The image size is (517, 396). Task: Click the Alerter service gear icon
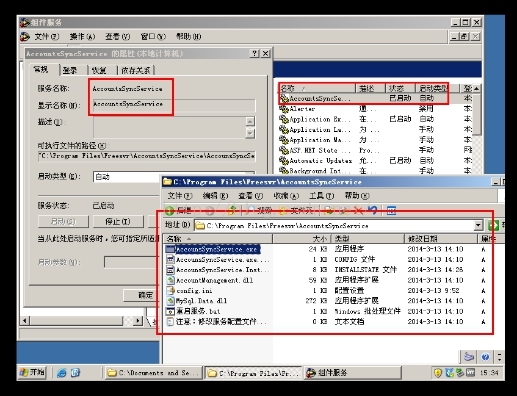pos(284,109)
